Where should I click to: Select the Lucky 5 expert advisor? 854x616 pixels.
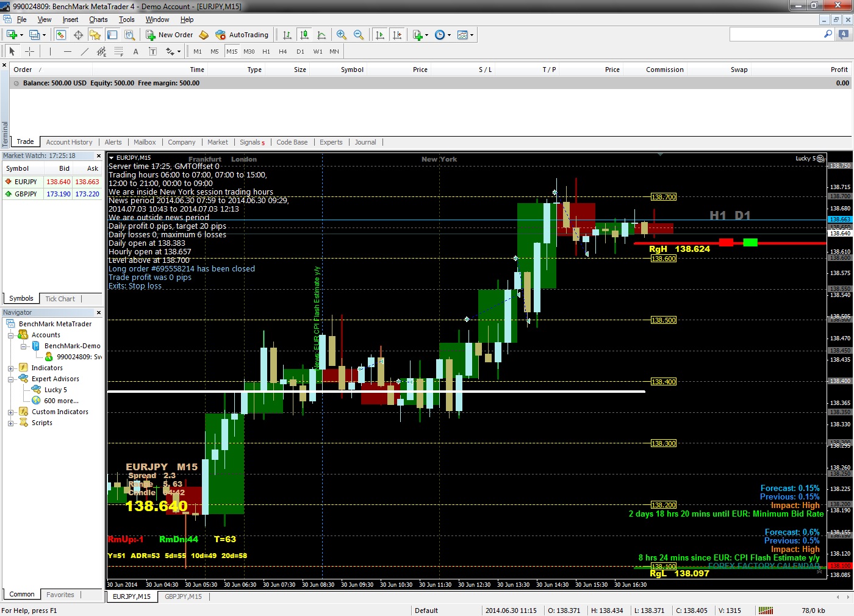(56, 390)
